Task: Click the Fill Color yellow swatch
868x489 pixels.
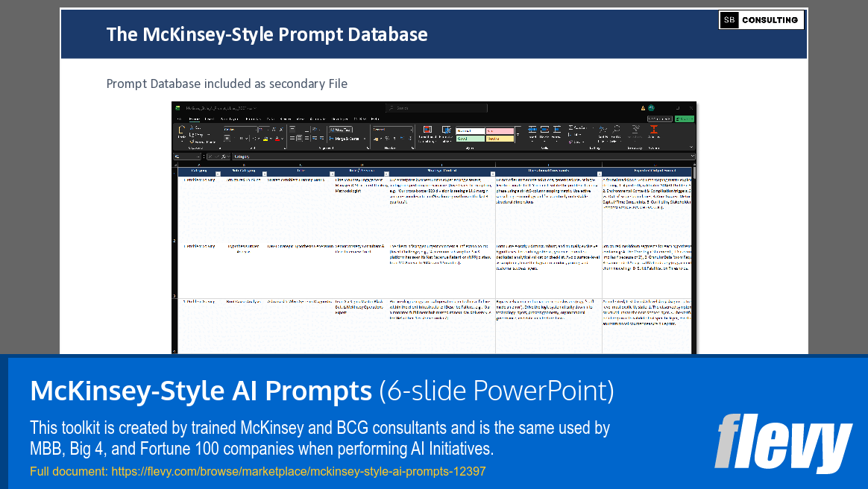Action: 265,139
